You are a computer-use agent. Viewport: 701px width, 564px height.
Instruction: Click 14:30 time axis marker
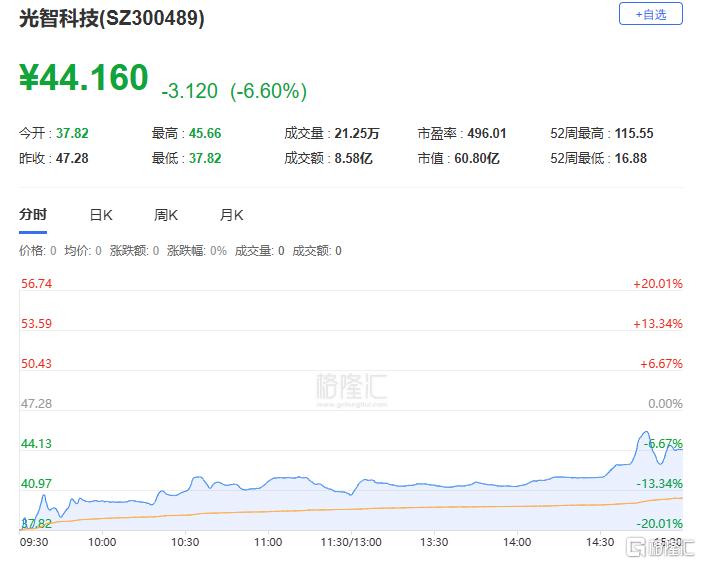point(600,542)
